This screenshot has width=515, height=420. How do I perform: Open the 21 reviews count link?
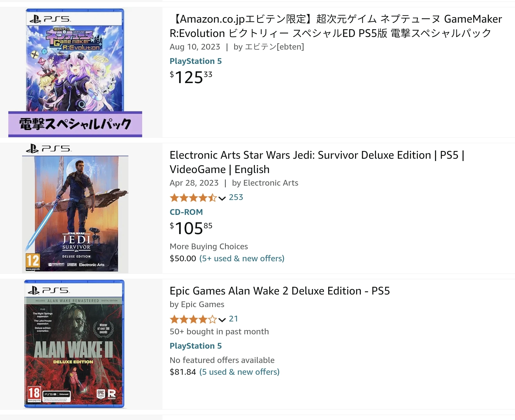234,319
